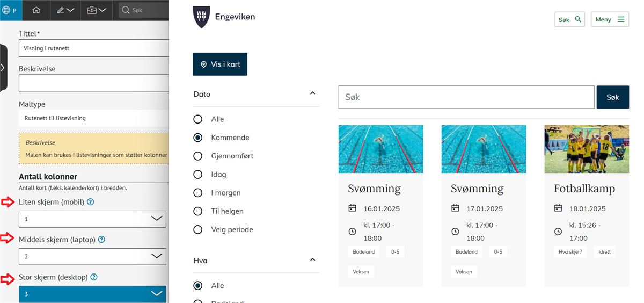This screenshot has height=303, width=644.
Task: Click the Fotballkamp event thumbnail image
Action: pyautogui.click(x=587, y=149)
